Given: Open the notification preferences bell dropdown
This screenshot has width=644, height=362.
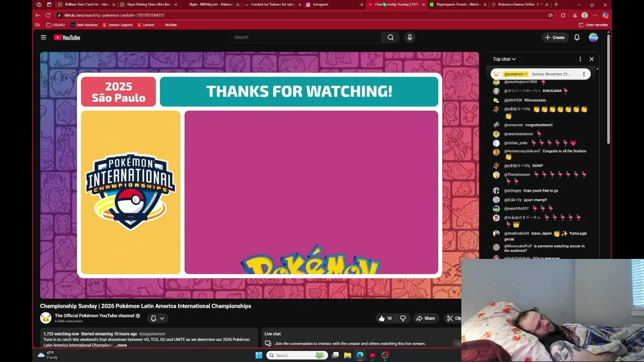Looking at the screenshot, I should pos(157,318).
